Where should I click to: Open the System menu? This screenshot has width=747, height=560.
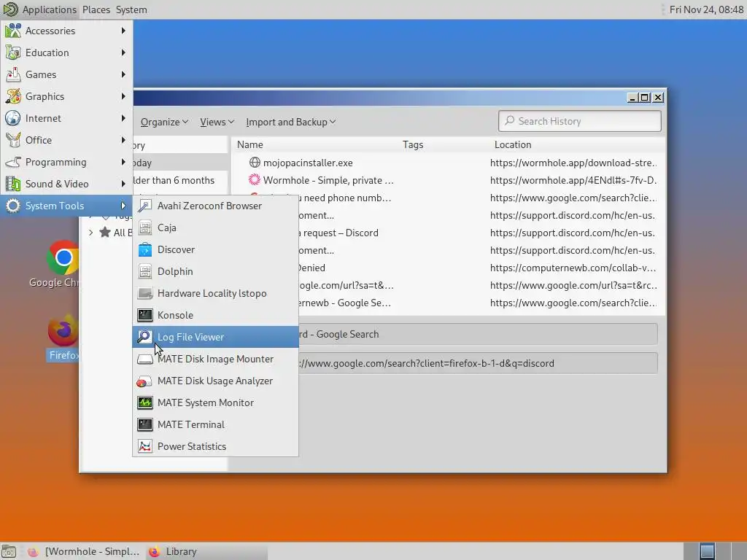pyautogui.click(x=131, y=9)
